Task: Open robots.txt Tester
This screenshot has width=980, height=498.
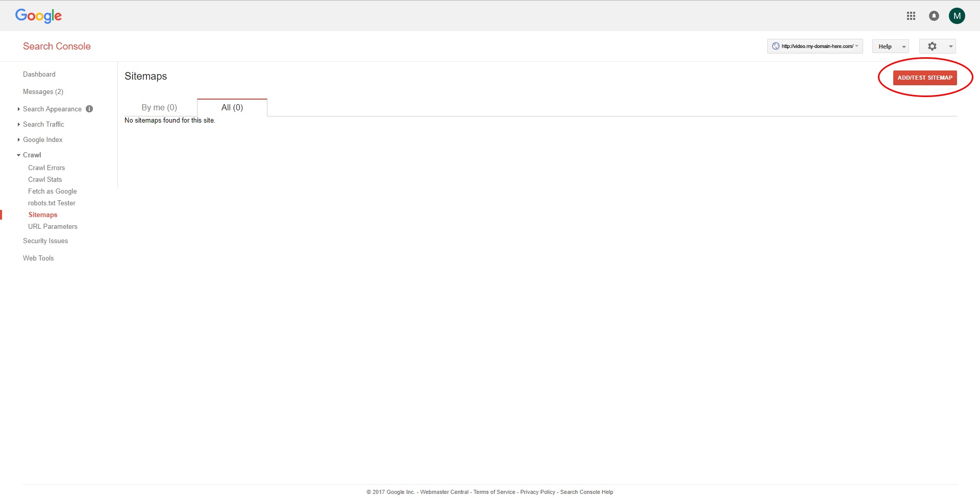Action: tap(52, 203)
